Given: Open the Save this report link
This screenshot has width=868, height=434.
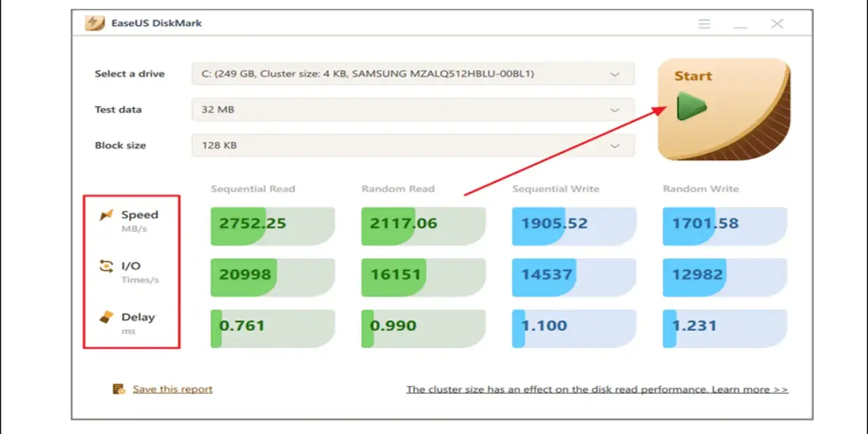Looking at the screenshot, I should tap(172, 389).
